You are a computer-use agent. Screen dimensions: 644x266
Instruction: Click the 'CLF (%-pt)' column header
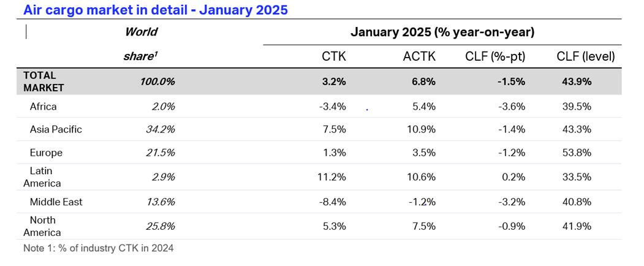point(495,56)
